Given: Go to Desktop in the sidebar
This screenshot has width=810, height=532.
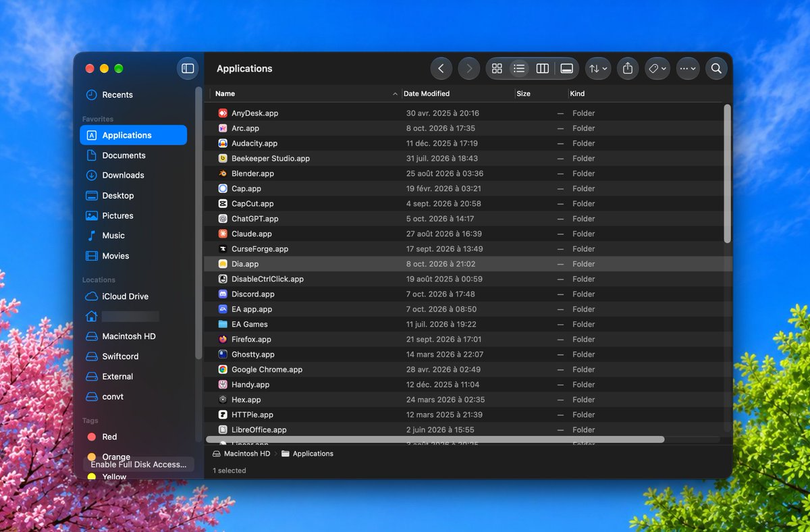Looking at the screenshot, I should [133, 196].
